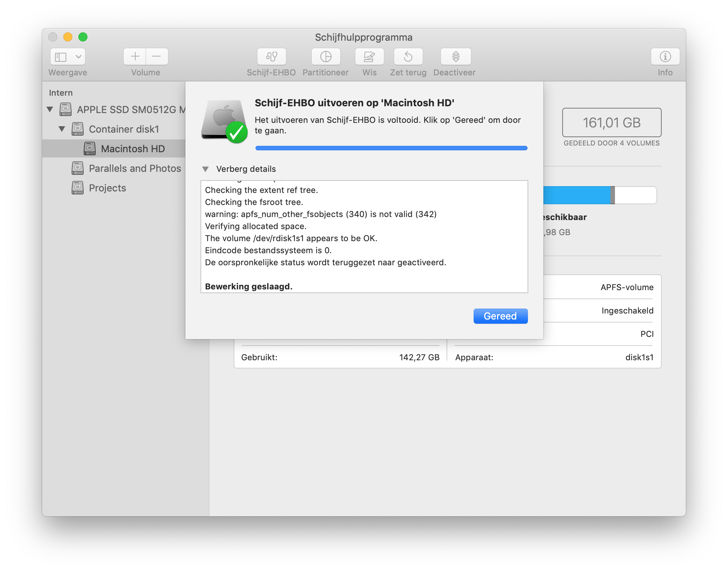
Task: Click the Zet terug restore icon
Action: click(408, 57)
